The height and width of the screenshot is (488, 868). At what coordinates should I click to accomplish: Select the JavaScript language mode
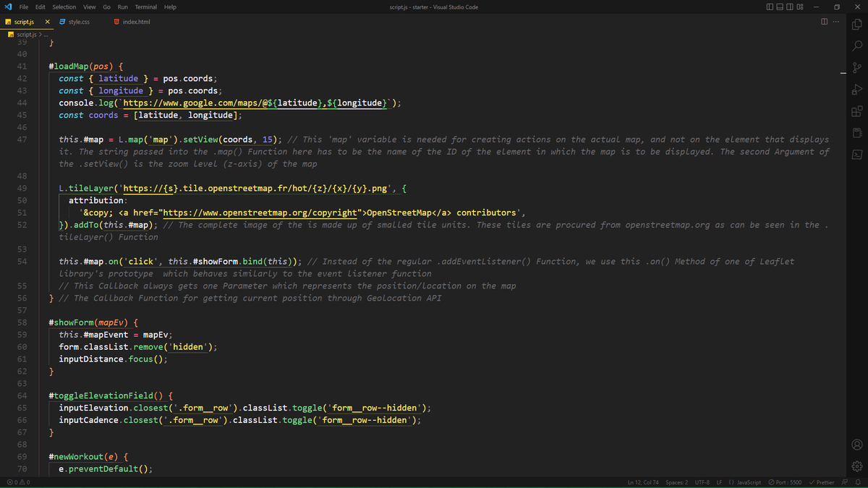pyautogui.click(x=745, y=482)
